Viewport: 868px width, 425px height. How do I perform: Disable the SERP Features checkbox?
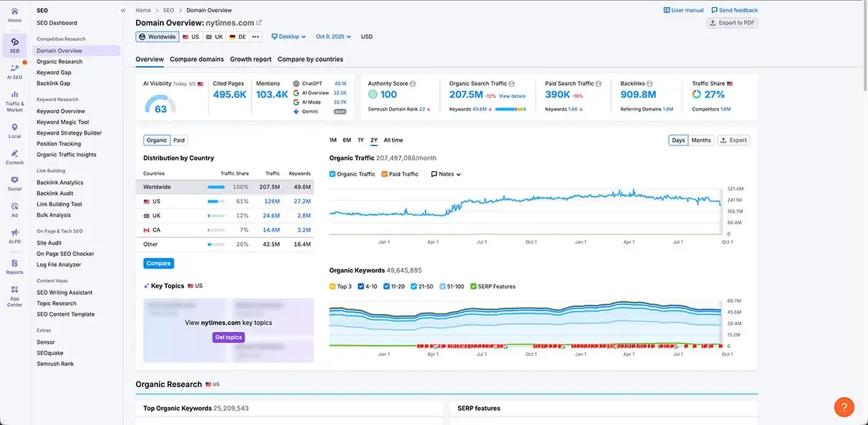473,286
